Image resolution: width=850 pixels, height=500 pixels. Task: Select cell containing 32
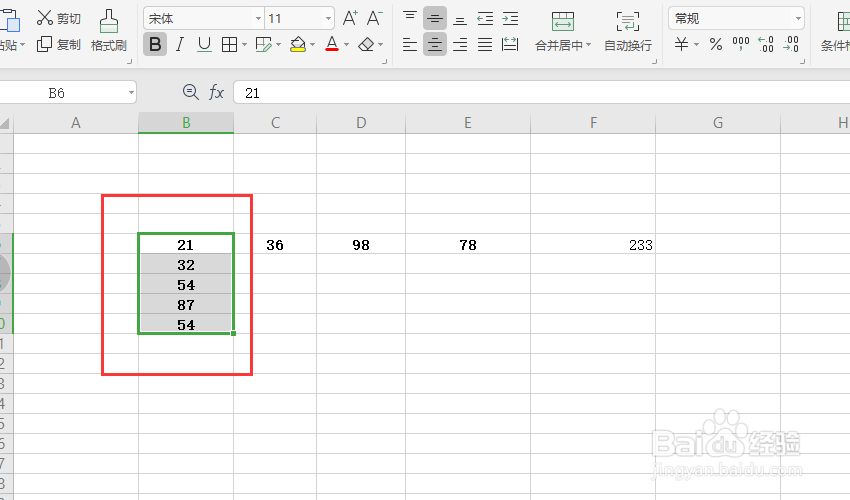pos(186,265)
